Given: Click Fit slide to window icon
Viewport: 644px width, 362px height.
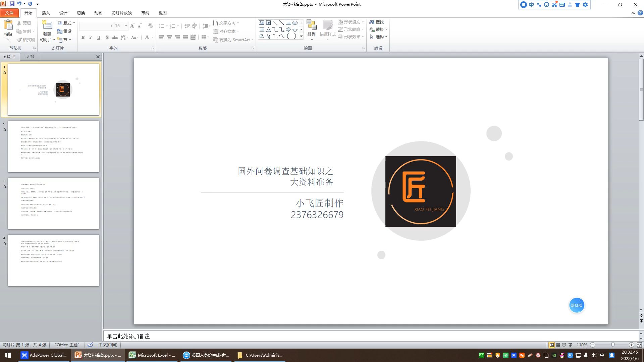Looking at the screenshot, I should (639, 345).
